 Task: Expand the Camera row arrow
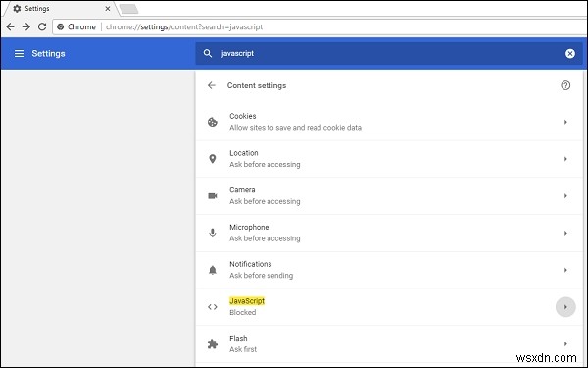pos(565,195)
